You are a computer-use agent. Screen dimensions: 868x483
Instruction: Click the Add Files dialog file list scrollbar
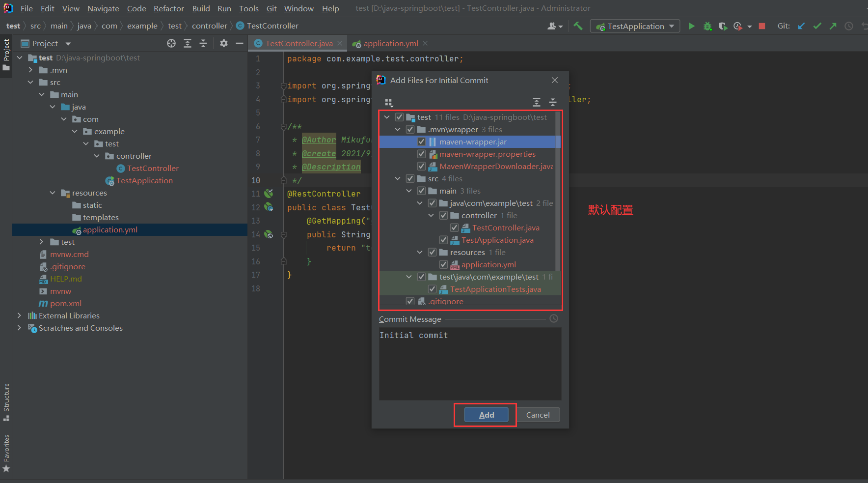click(557, 192)
